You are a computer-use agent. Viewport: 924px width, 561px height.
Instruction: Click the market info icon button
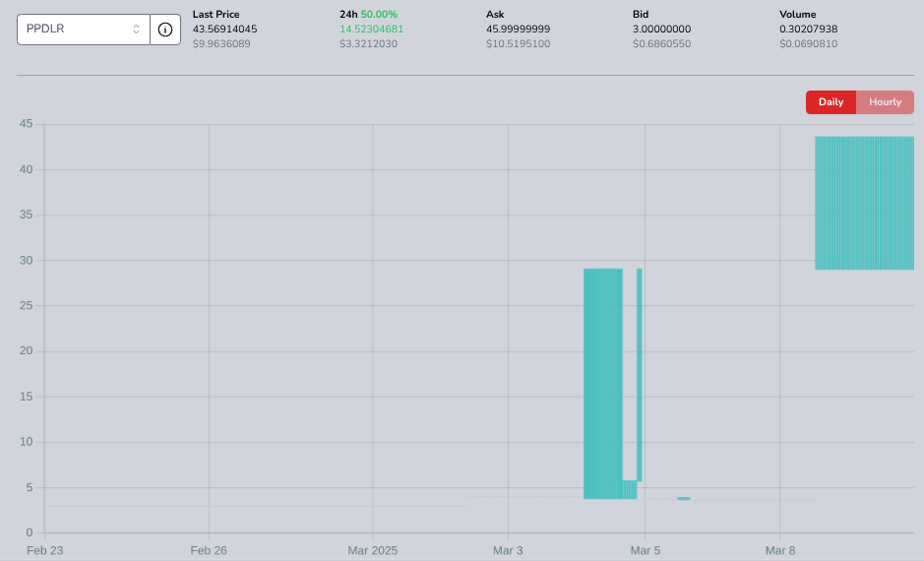[x=165, y=30]
